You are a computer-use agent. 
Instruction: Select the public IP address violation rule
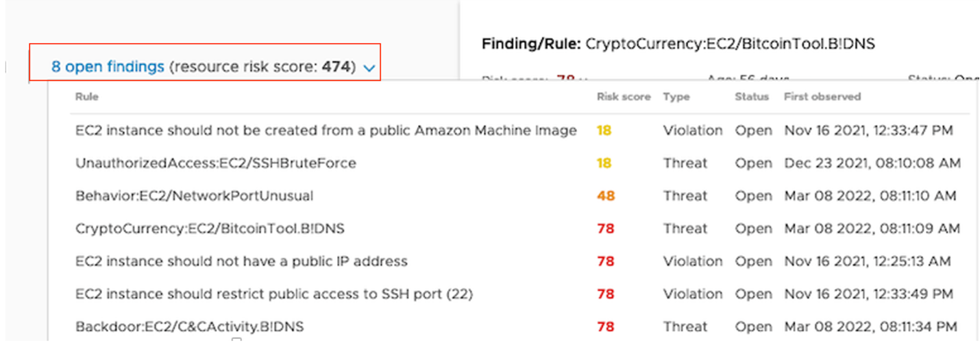(241, 261)
